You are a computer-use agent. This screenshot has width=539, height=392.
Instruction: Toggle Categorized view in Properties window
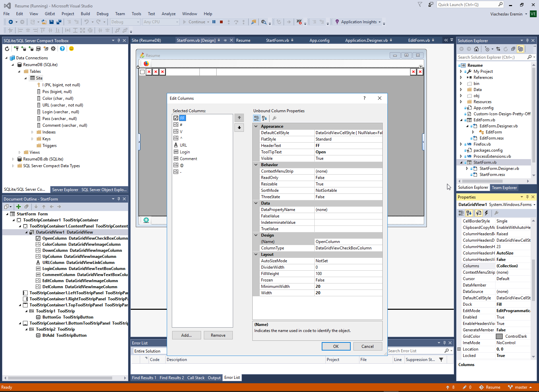(461, 213)
